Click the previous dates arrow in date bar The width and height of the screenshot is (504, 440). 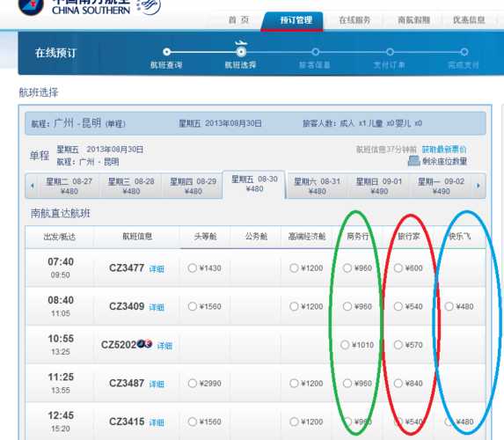pos(33,186)
